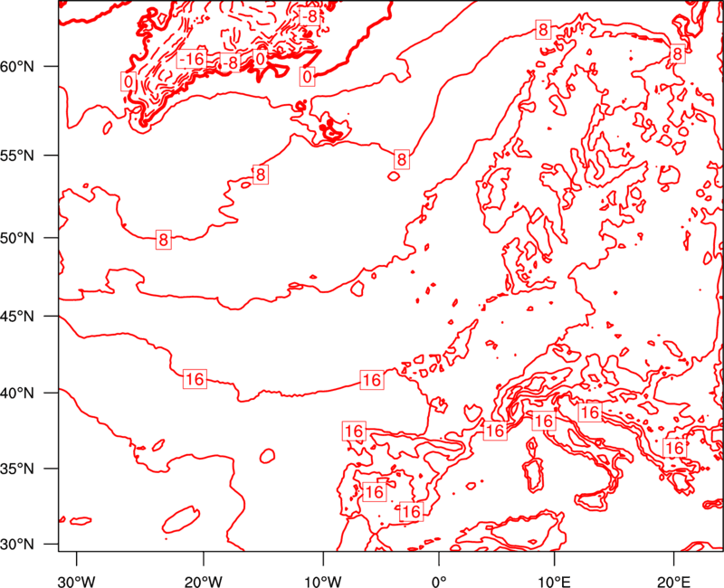Viewport: 724px width, 588px height.
Task: Click the 0° longitude axis label
Action: pos(439,582)
